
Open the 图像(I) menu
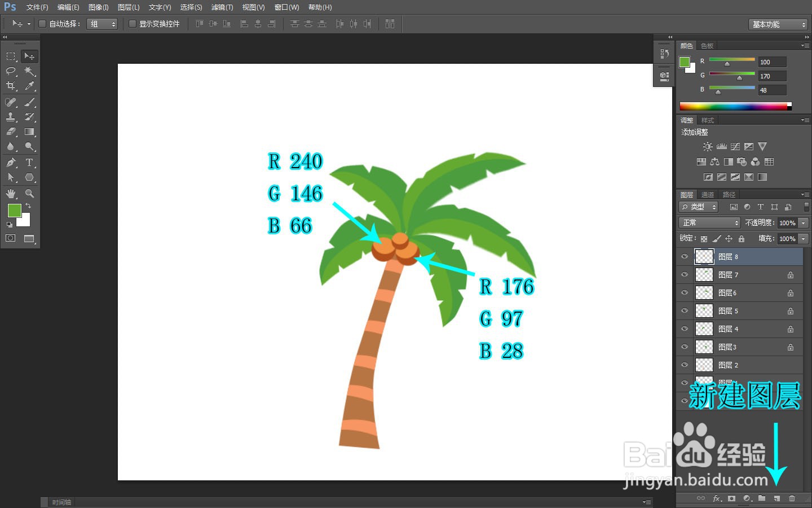click(x=99, y=7)
